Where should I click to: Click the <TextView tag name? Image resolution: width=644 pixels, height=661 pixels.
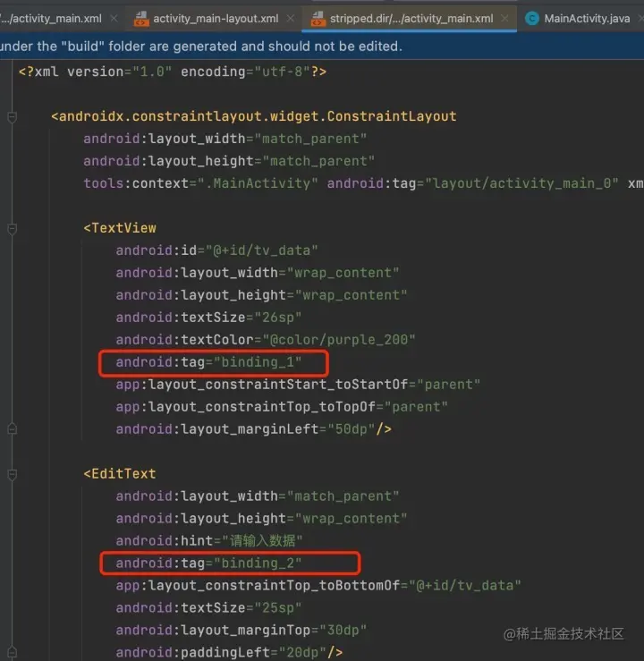pyautogui.click(x=120, y=228)
